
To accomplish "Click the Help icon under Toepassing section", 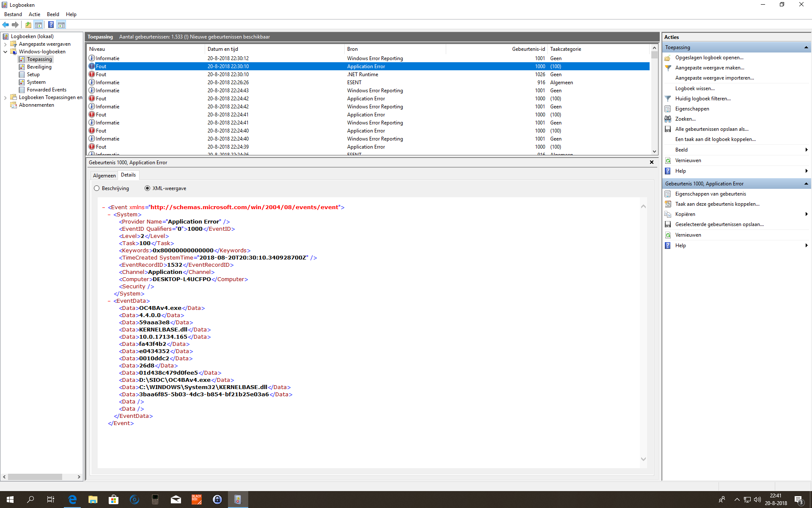I will 668,171.
